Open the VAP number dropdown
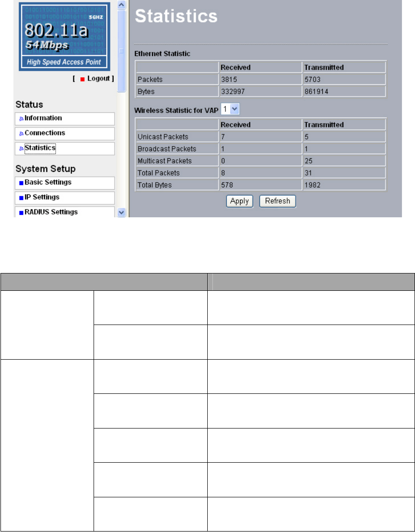The width and height of the screenshot is (415, 532). [x=231, y=109]
